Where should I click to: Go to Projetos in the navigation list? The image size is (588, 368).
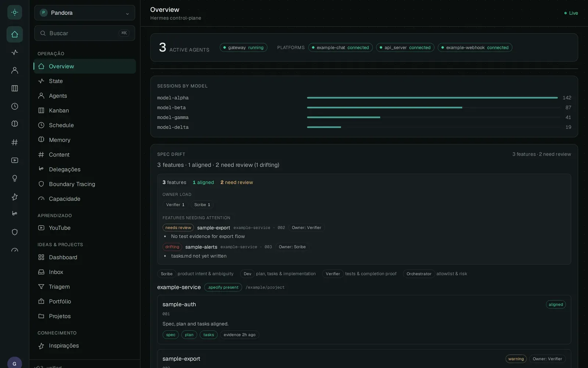85,316
